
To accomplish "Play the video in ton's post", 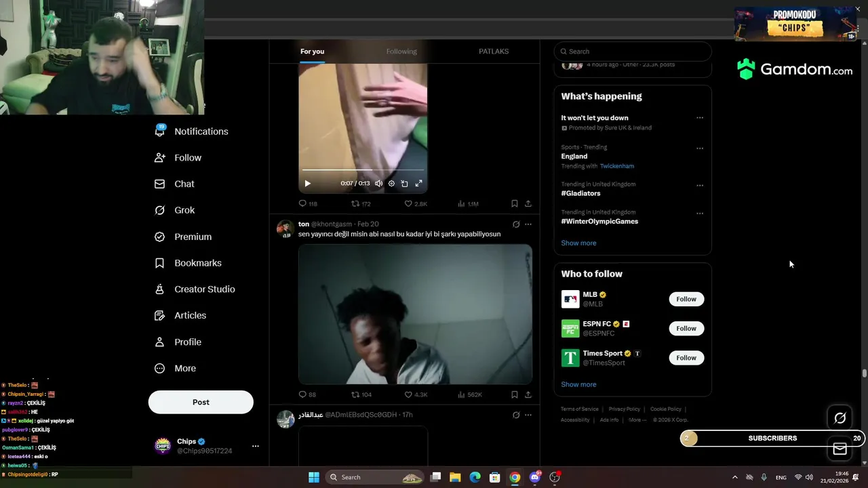I will point(415,314).
